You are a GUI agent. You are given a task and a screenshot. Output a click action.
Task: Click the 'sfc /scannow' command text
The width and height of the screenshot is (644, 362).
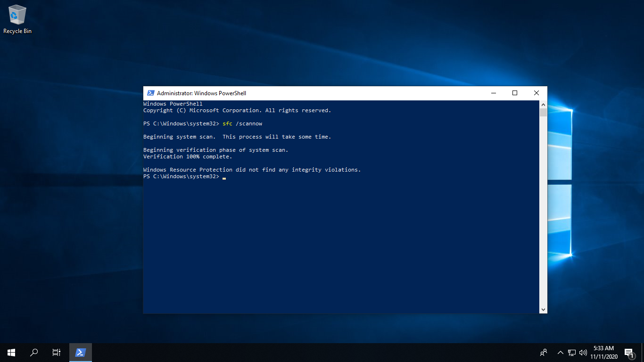pyautogui.click(x=242, y=123)
